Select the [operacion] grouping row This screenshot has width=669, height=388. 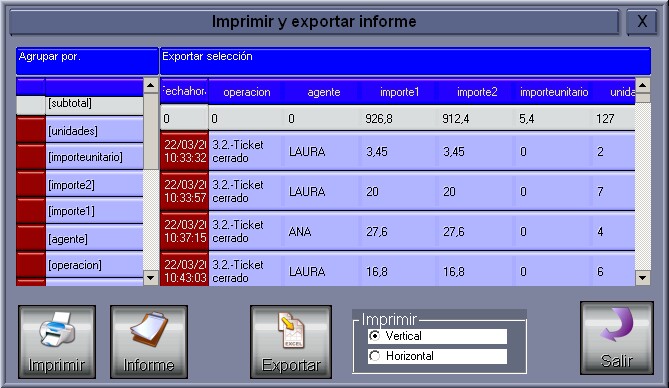(x=94, y=265)
